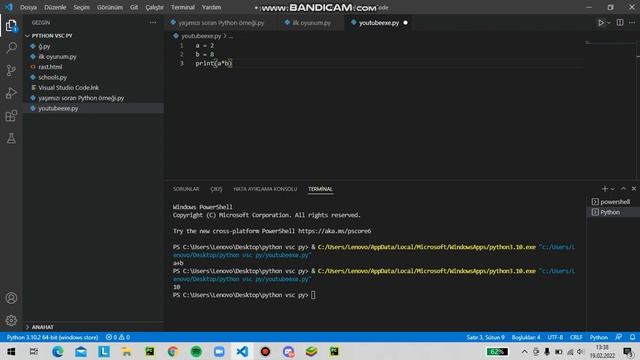Open Windows Start menu

click(11, 351)
